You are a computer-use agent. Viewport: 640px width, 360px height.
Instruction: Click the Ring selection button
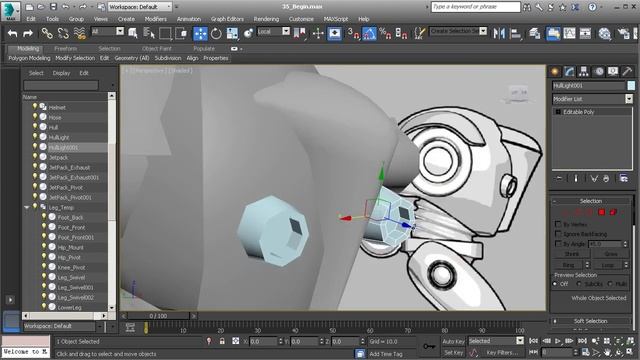[x=568, y=265]
